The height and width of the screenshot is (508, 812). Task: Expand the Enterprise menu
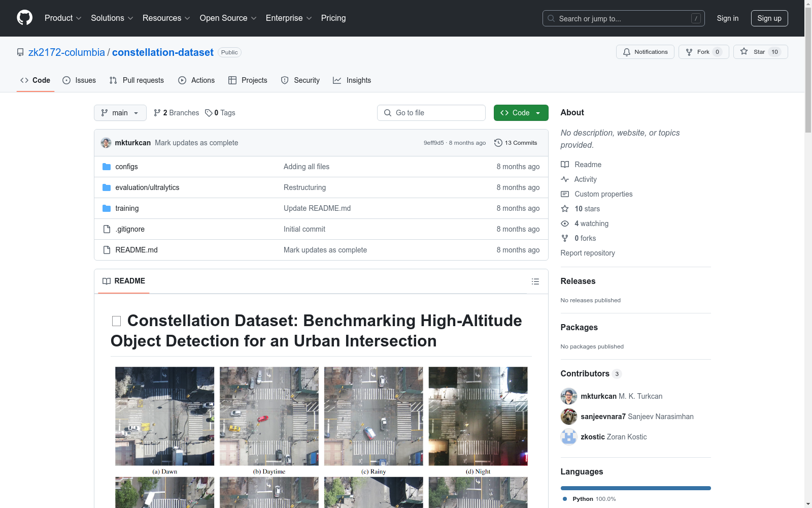pyautogui.click(x=289, y=18)
